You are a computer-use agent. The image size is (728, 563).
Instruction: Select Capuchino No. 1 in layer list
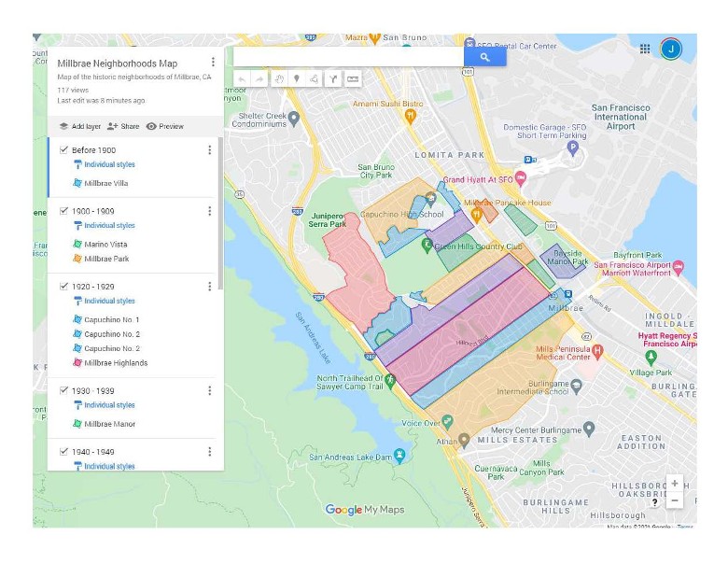tap(111, 319)
